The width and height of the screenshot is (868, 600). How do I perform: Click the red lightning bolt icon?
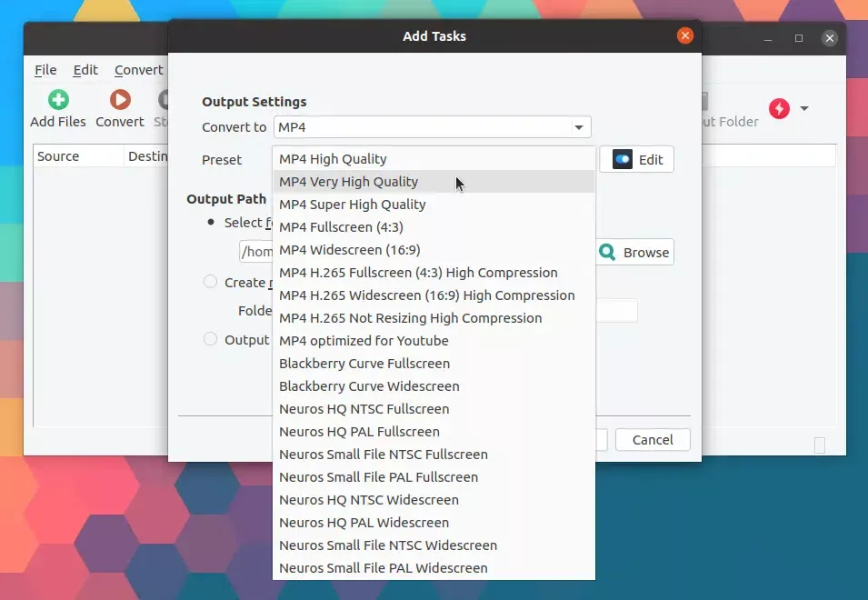(x=779, y=109)
